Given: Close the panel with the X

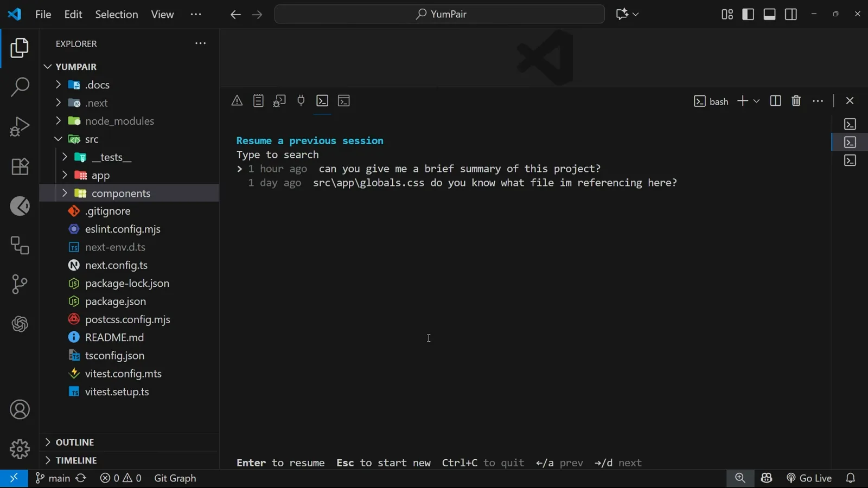Looking at the screenshot, I should pos(850,101).
